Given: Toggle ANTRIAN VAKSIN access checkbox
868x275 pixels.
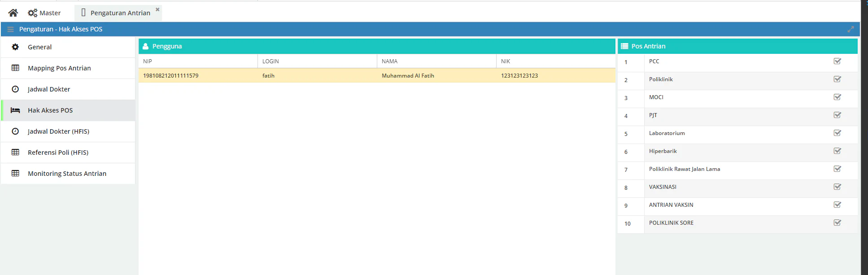Looking at the screenshot, I should click(x=837, y=205).
